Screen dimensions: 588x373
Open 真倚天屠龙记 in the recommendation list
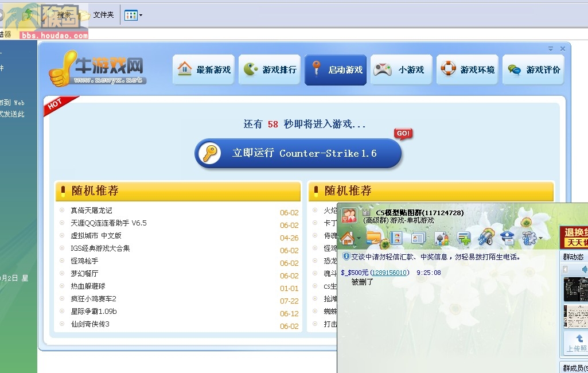pyautogui.click(x=92, y=210)
